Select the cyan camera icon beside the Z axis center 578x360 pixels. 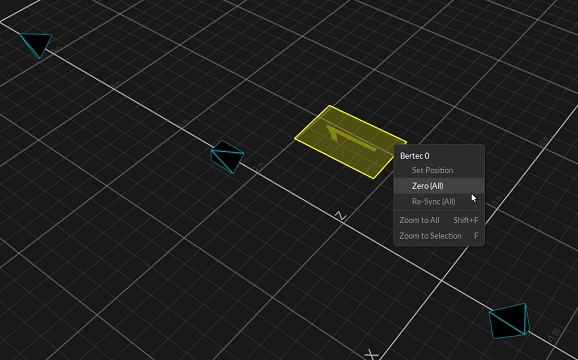click(227, 157)
